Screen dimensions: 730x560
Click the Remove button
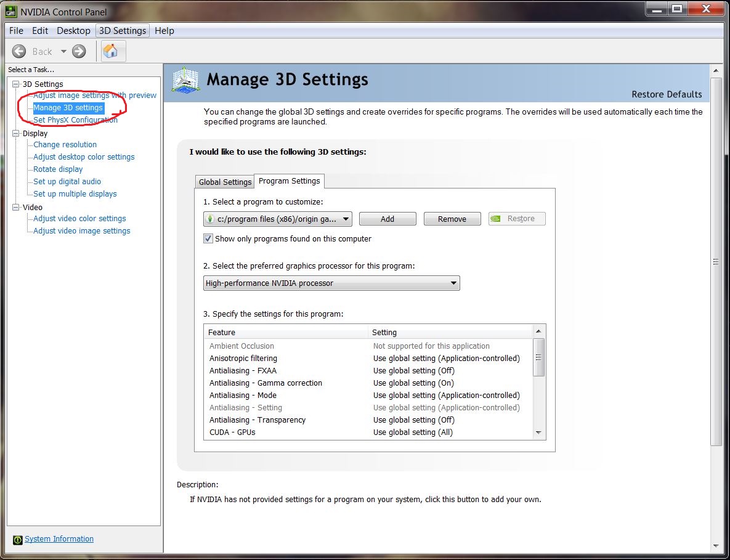452,219
